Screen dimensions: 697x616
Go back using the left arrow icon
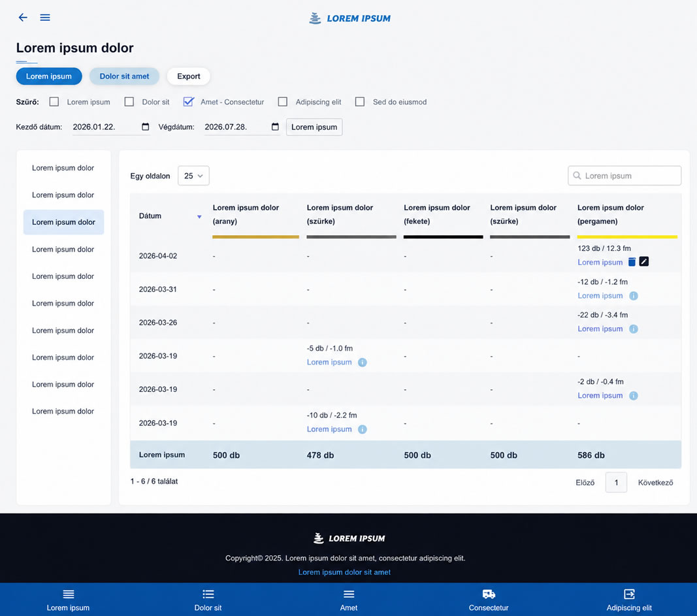(23, 18)
